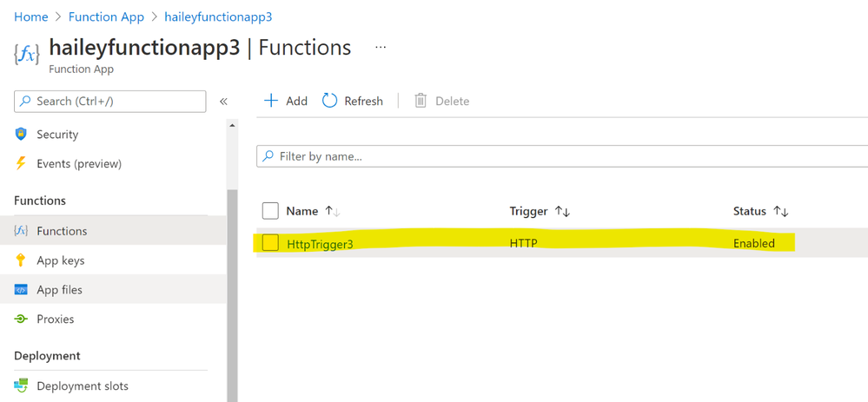Open App keys in sidebar

pos(113,260)
